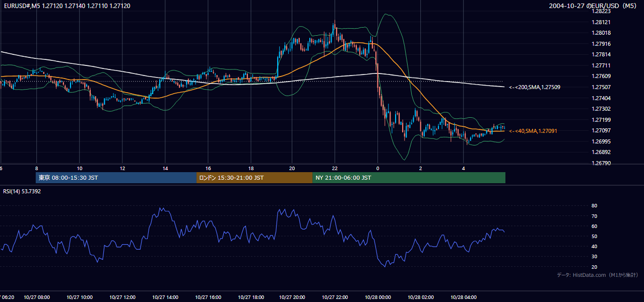Click time label 10/27 18:00
The width and height of the screenshot is (644, 302).
251,297
